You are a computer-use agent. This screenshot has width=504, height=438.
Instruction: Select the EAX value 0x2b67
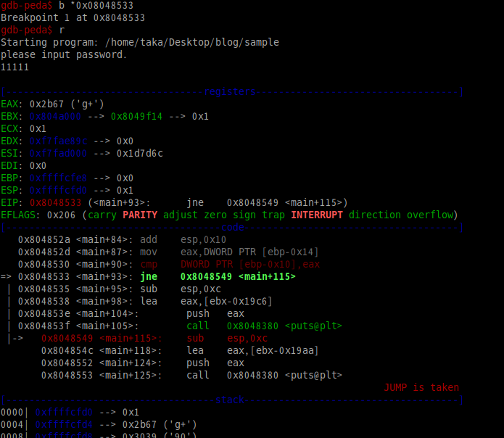coord(46,104)
